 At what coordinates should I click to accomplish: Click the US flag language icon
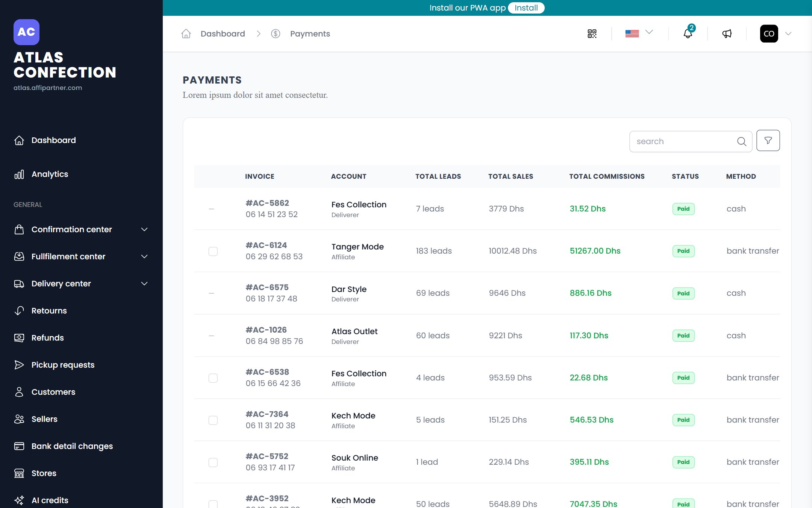[632, 33]
